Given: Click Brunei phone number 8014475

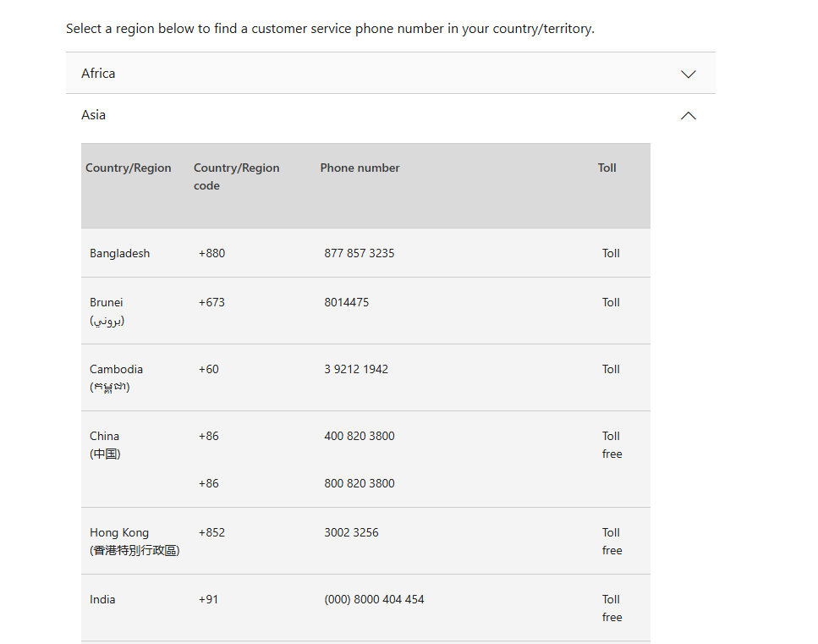Looking at the screenshot, I should click(x=346, y=302).
